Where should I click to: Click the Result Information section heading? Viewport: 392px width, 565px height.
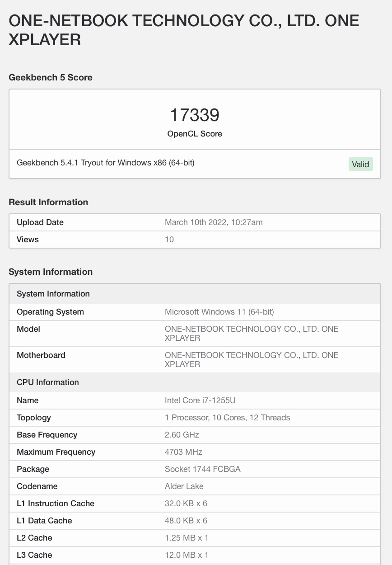coord(48,202)
